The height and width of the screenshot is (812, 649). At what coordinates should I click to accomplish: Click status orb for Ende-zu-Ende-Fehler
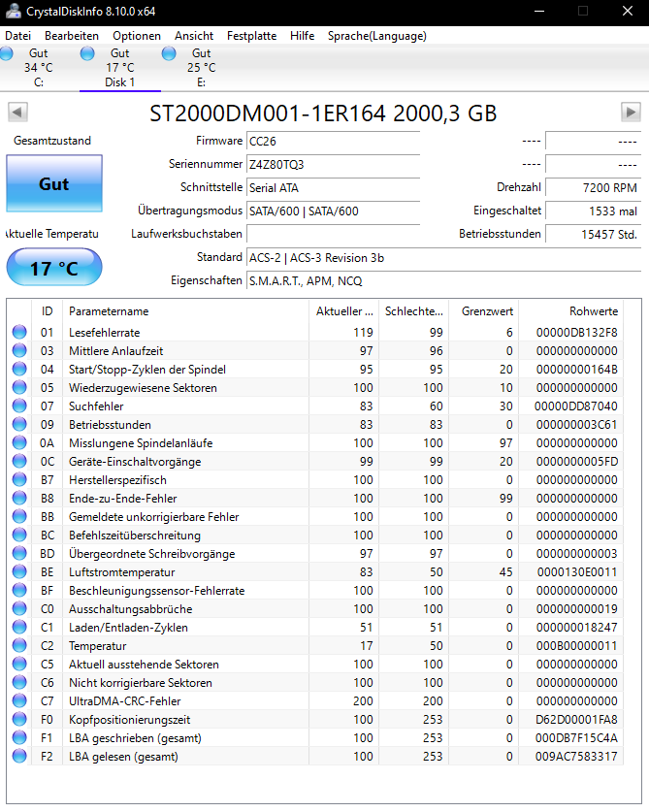(19, 498)
